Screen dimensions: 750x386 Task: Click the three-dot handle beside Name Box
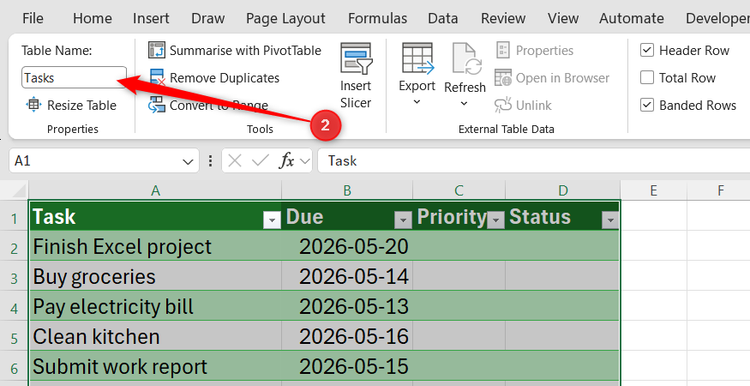pyautogui.click(x=210, y=161)
